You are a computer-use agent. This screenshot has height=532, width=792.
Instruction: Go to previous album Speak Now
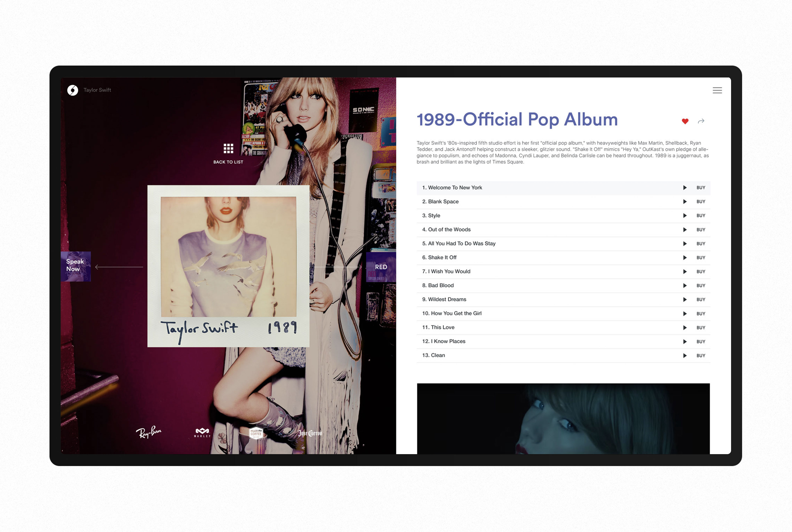coord(76,266)
